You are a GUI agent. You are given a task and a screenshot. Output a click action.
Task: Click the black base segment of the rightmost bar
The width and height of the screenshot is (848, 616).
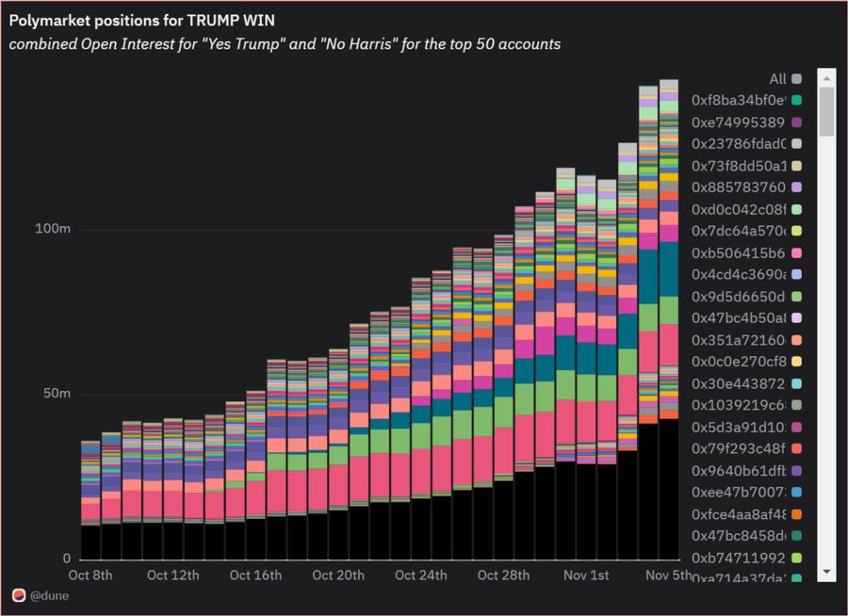(669, 489)
